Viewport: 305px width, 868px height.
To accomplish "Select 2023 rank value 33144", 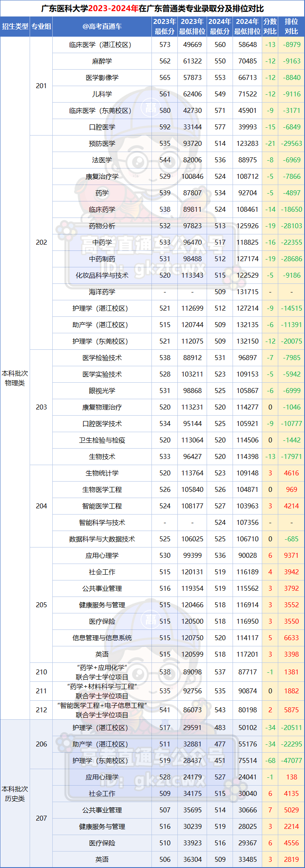I will click(x=192, y=127).
